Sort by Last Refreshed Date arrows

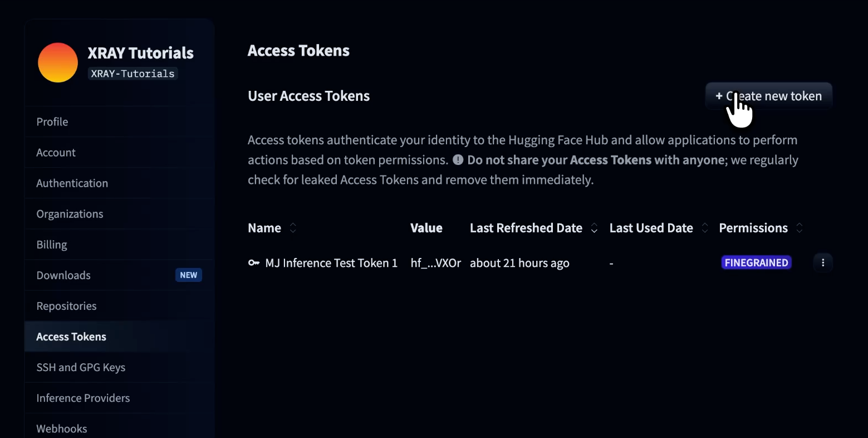tap(594, 228)
